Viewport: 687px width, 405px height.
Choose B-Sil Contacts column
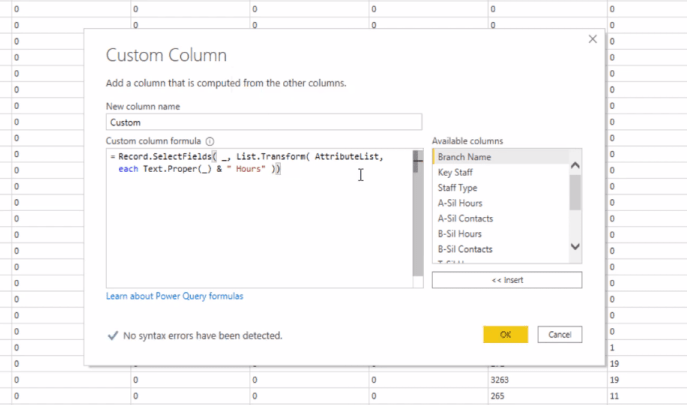500,249
